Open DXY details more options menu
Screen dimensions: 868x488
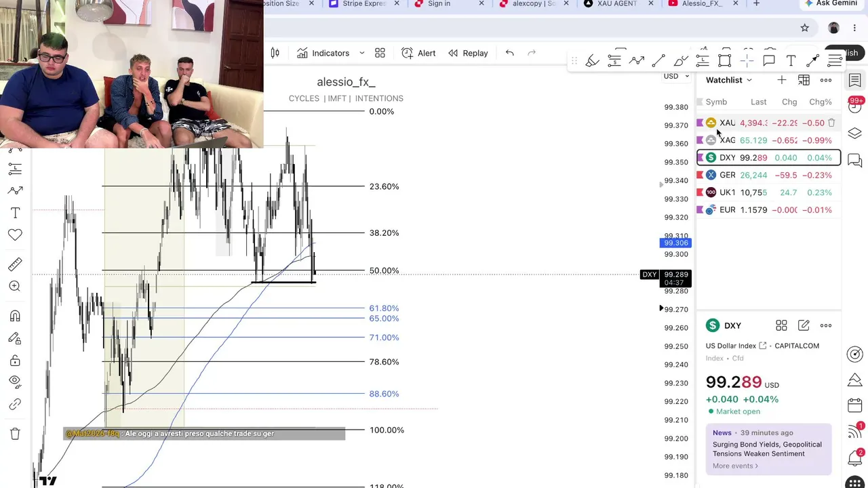[x=825, y=325]
